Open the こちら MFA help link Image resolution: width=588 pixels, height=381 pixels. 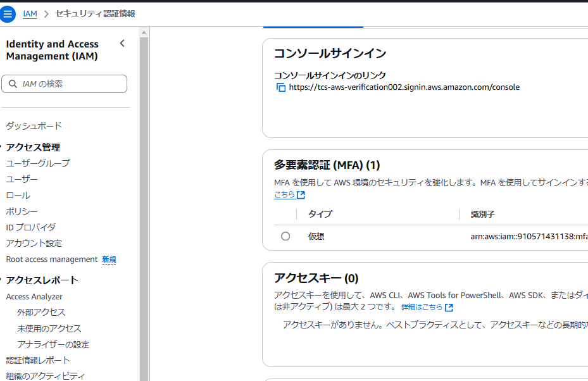(x=285, y=195)
